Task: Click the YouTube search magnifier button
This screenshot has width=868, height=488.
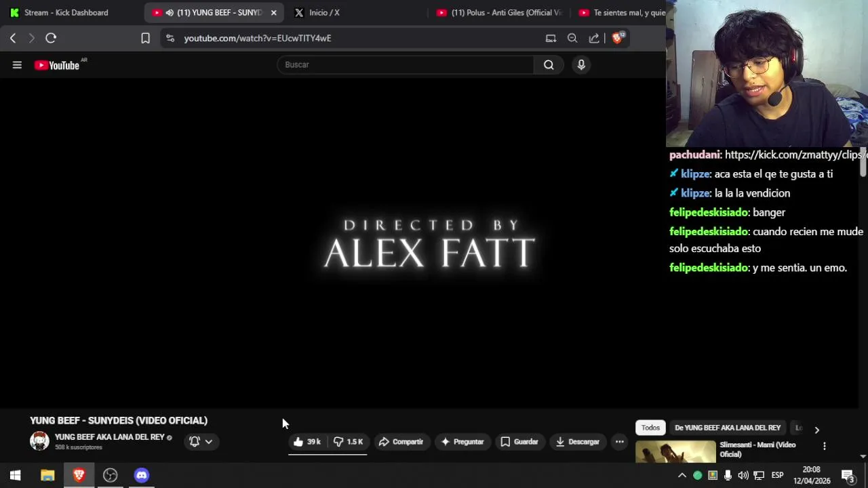Action: [549, 65]
